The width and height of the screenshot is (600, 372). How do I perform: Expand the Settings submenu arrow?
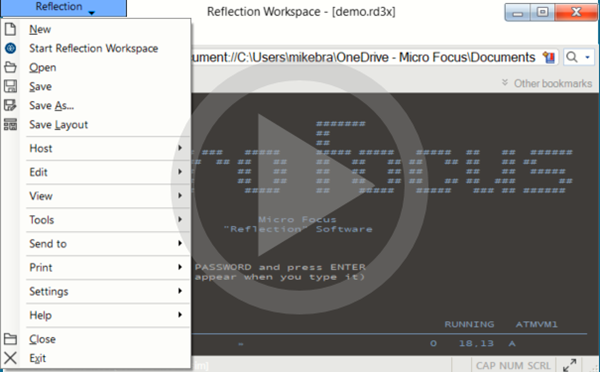pyautogui.click(x=180, y=291)
